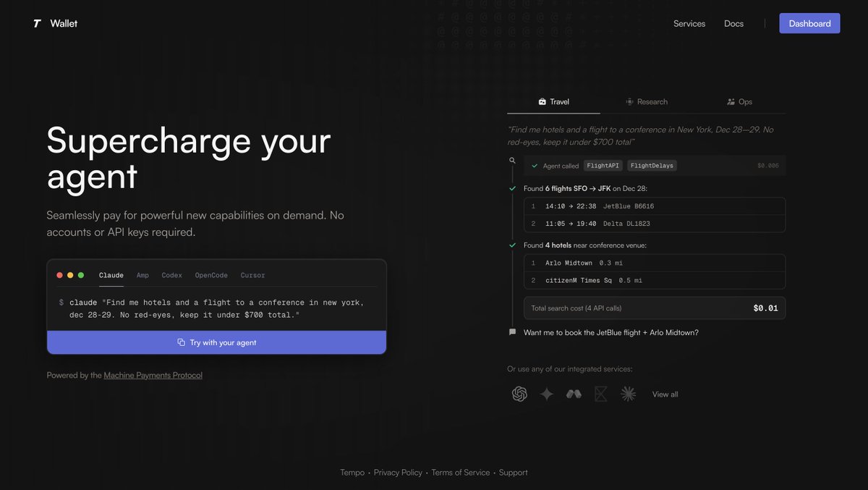Click the FlightDelays tag
Screen dimensions: 868x490
(652, 166)
